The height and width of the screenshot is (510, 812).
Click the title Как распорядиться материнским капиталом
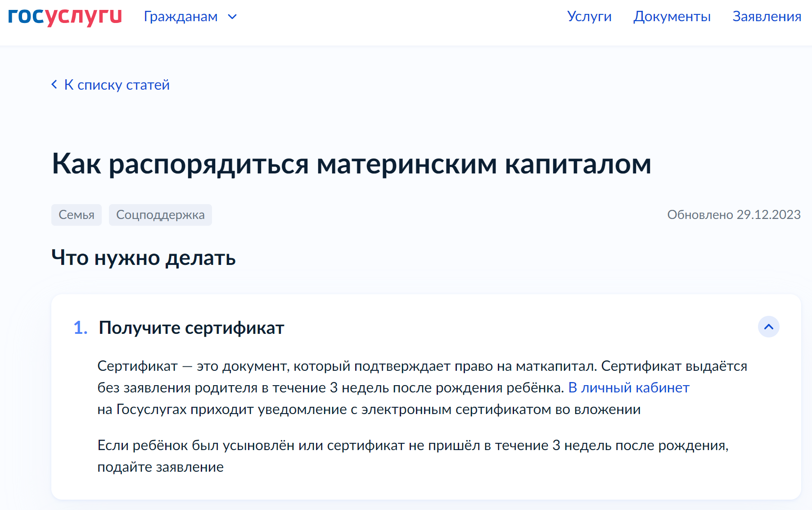352,164
